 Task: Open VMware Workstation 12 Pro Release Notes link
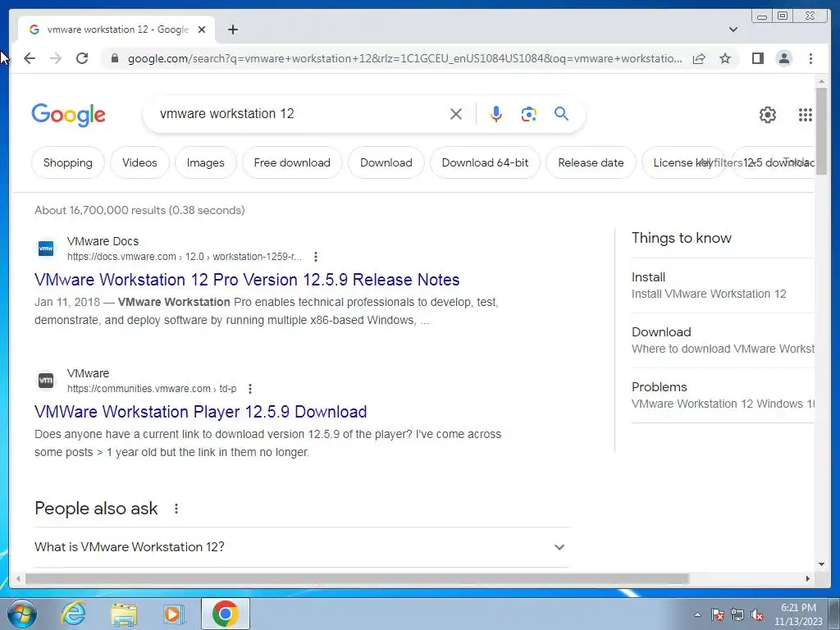click(247, 280)
